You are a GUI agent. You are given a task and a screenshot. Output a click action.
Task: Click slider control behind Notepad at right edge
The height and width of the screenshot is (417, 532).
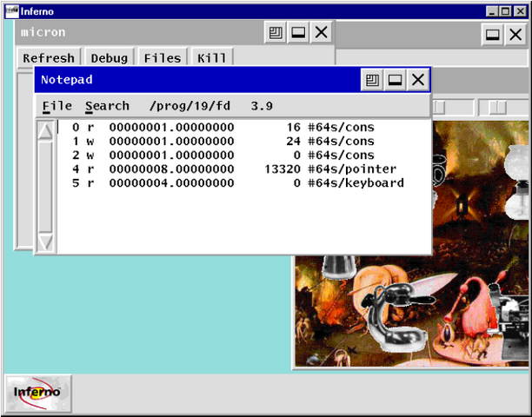pos(498,108)
